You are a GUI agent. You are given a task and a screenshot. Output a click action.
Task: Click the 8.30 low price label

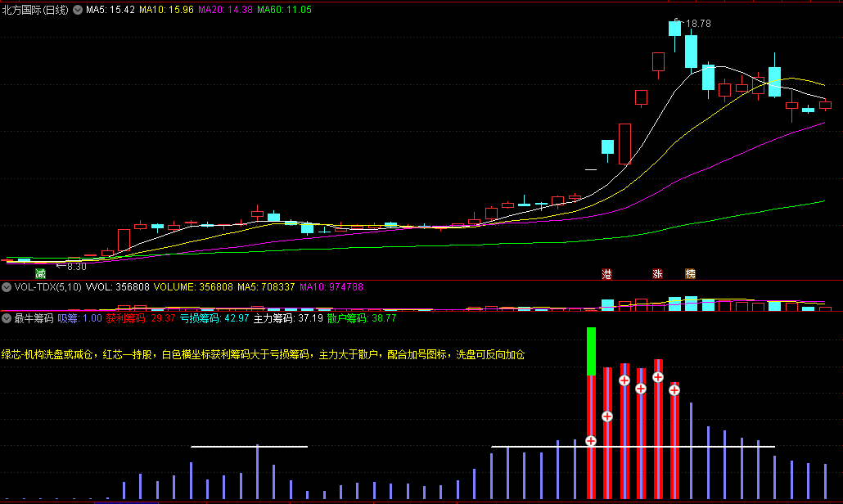tap(76, 267)
